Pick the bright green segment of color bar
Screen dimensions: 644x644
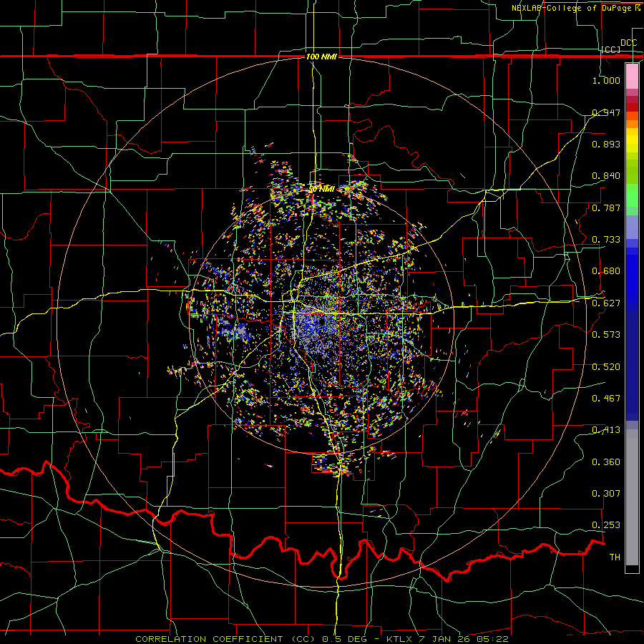coord(632,195)
